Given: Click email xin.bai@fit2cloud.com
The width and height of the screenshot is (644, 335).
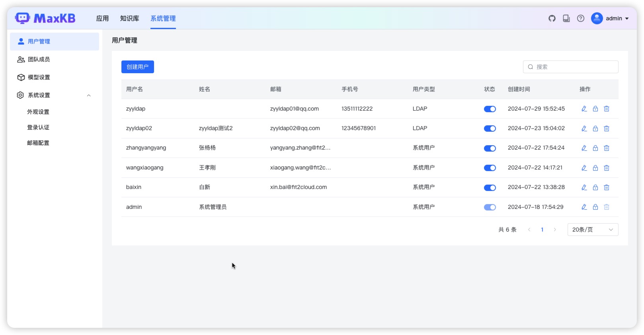Looking at the screenshot, I should click(x=299, y=187).
